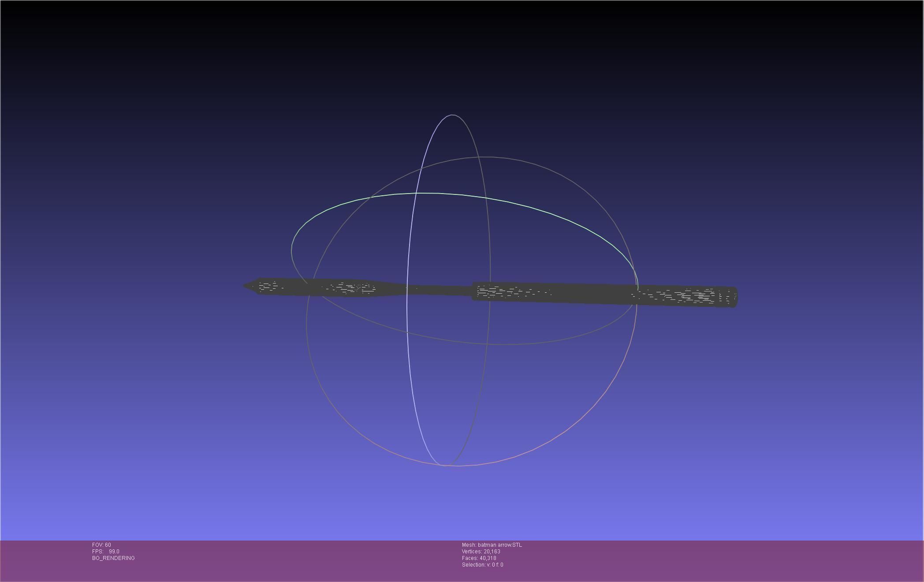Click the FOV: 60 label
The width and height of the screenshot is (924, 582).
tap(101, 545)
